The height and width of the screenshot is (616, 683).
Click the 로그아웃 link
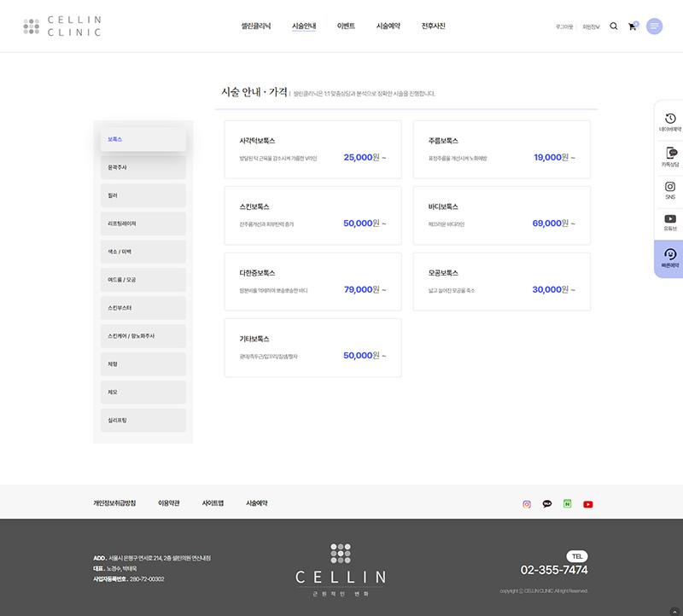[564, 26]
